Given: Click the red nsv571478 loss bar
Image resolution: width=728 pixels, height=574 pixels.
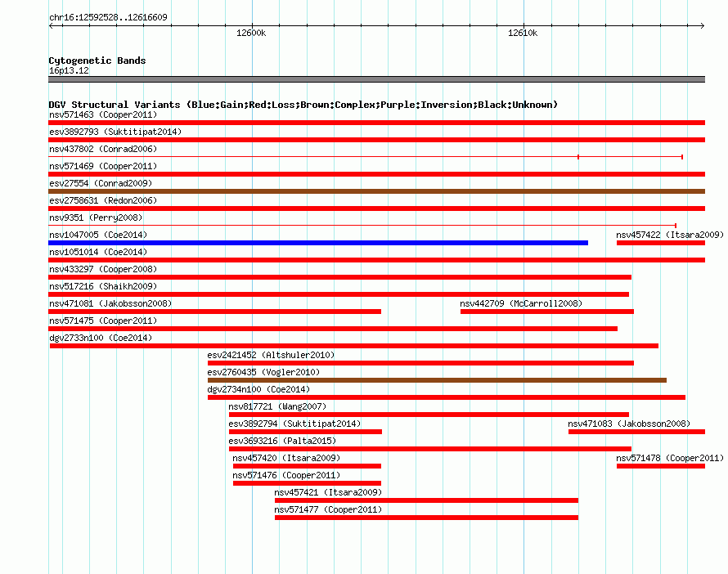Looking at the screenshot, I should [x=661, y=466].
